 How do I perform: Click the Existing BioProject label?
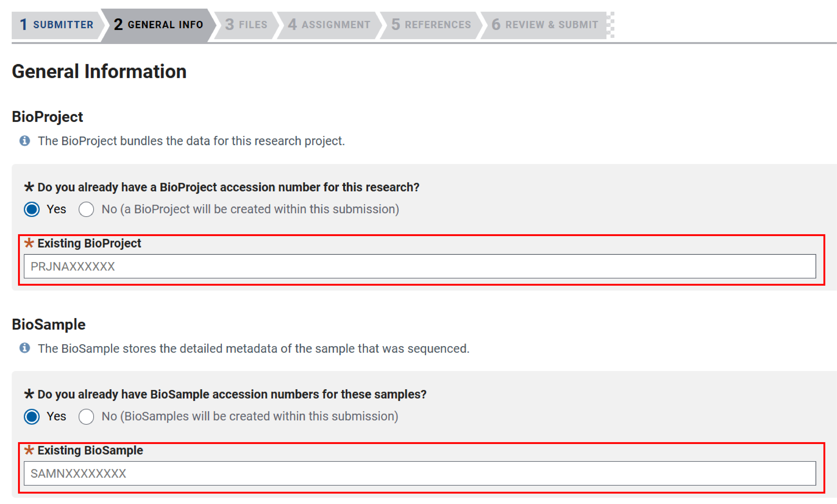[89, 243]
